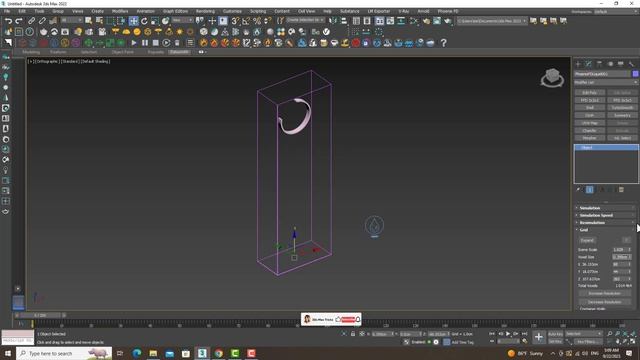Click the Shell modifier button
The height and width of the screenshot is (360, 640).
pyautogui.click(x=589, y=108)
